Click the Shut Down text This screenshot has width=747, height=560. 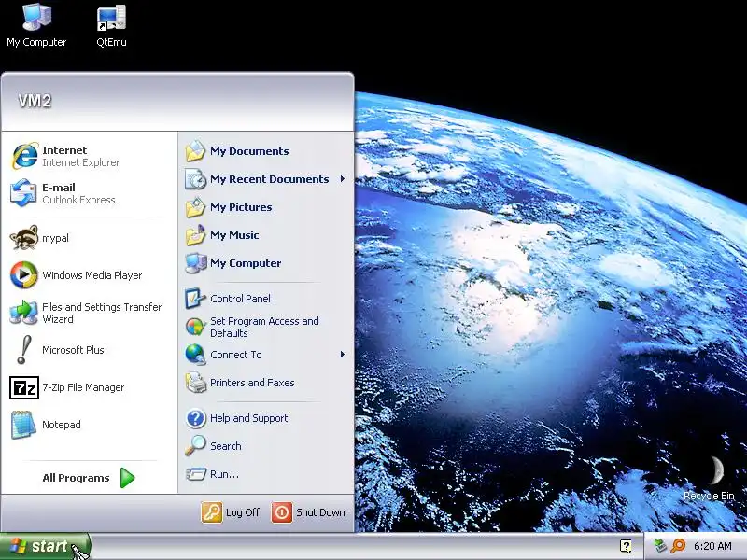[320, 512]
